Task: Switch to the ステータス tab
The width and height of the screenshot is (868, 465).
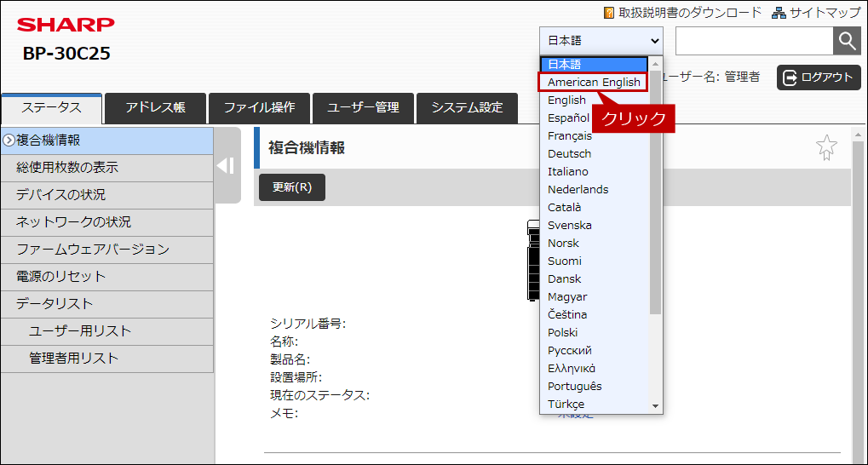Action: tap(51, 108)
